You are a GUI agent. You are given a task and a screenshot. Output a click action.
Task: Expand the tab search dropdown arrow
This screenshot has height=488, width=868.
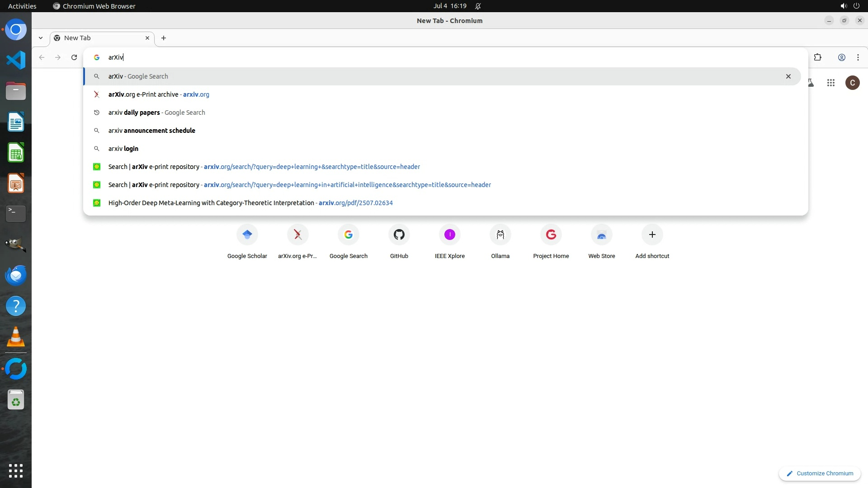pos(41,38)
